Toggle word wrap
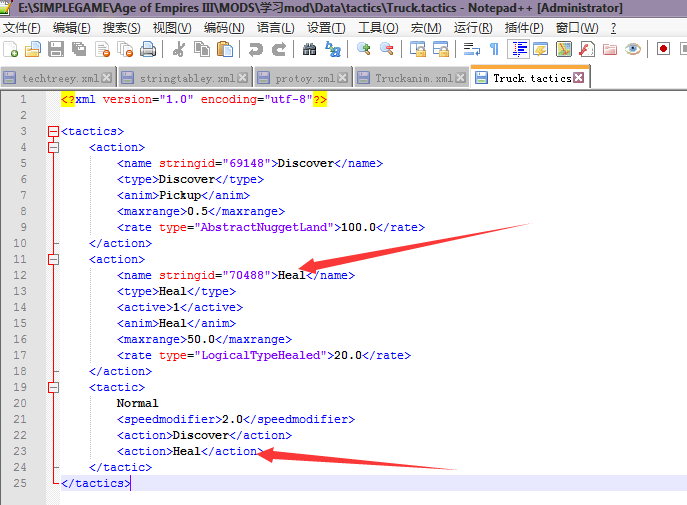The width and height of the screenshot is (687, 505). click(x=471, y=49)
